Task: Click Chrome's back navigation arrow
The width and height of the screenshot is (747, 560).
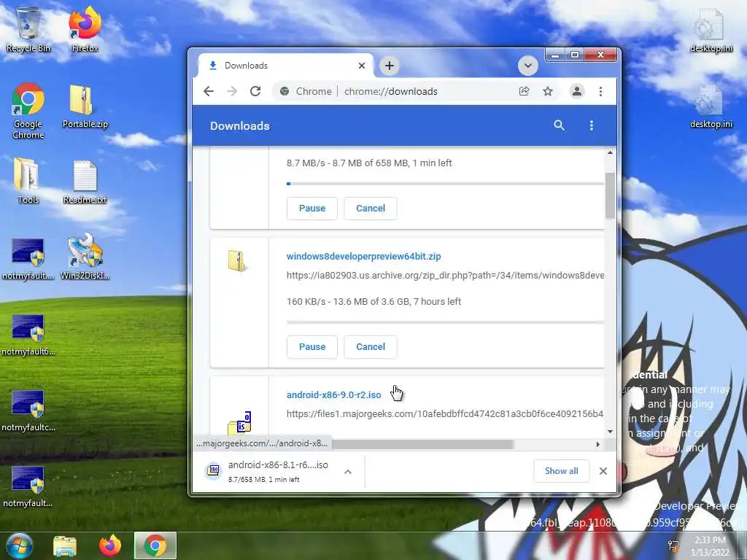Action: pos(209,91)
